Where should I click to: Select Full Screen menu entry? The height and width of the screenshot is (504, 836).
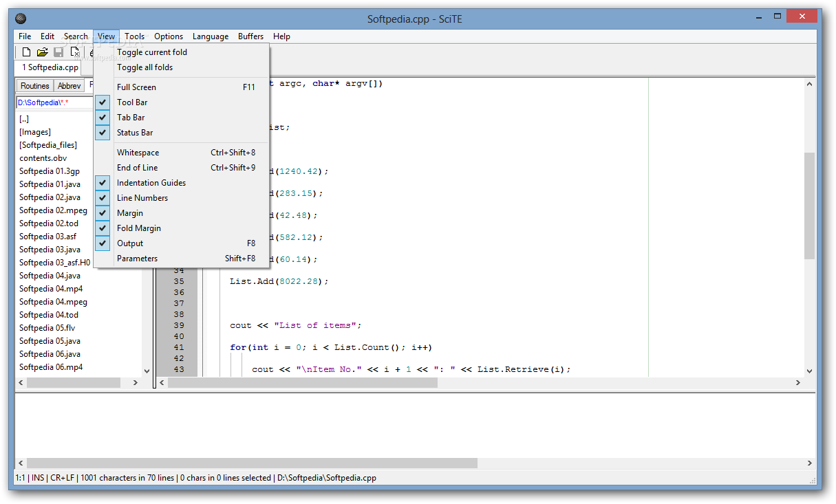[x=182, y=87]
